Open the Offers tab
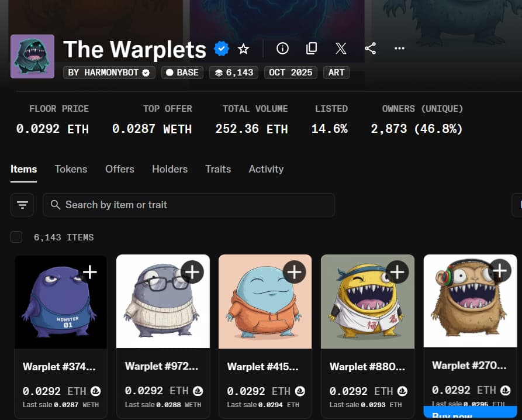 point(119,169)
